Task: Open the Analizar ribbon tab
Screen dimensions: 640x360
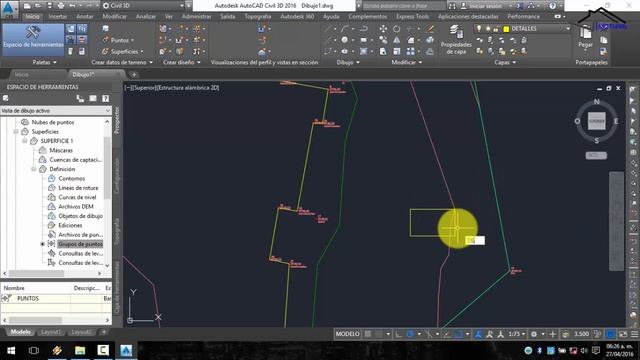Action: pos(146,17)
